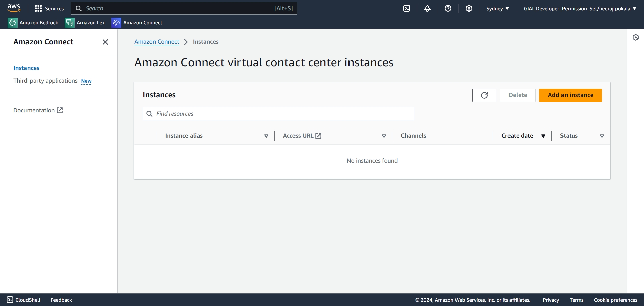Click Add an instance

(x=571, y=95)
